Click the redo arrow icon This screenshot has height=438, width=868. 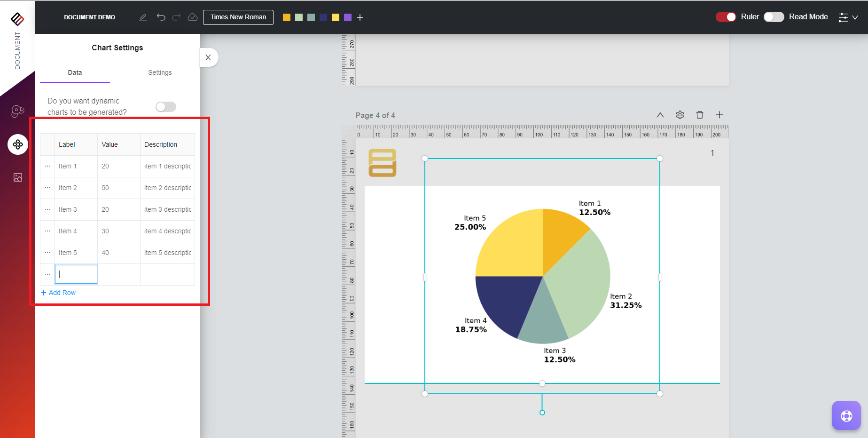[x=176, y=17]
